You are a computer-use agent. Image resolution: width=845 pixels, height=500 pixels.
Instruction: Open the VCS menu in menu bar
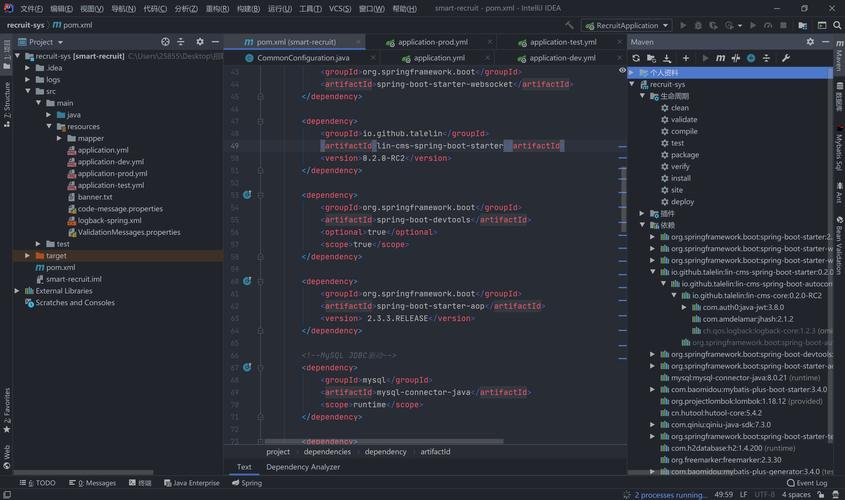pyautogui.click(x=340, y=8)
